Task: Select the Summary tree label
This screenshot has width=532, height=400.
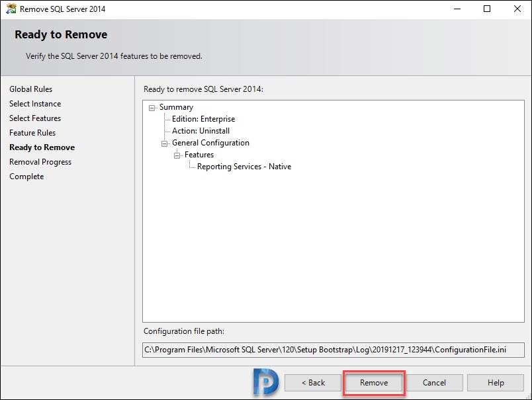Action: tap(176, 107)
